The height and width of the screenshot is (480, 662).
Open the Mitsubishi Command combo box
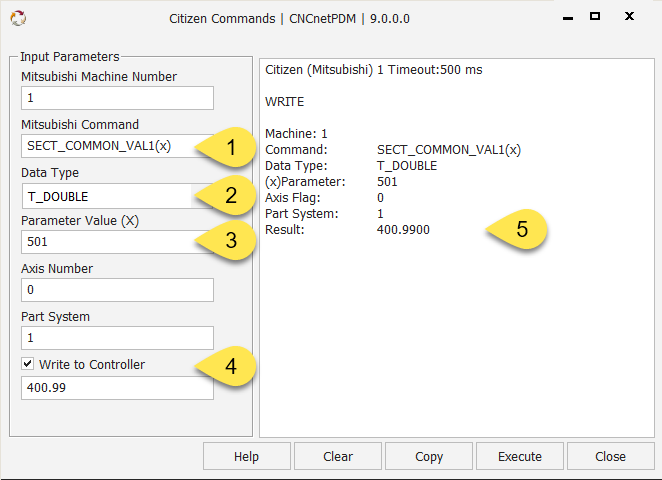tap(117, 146)
